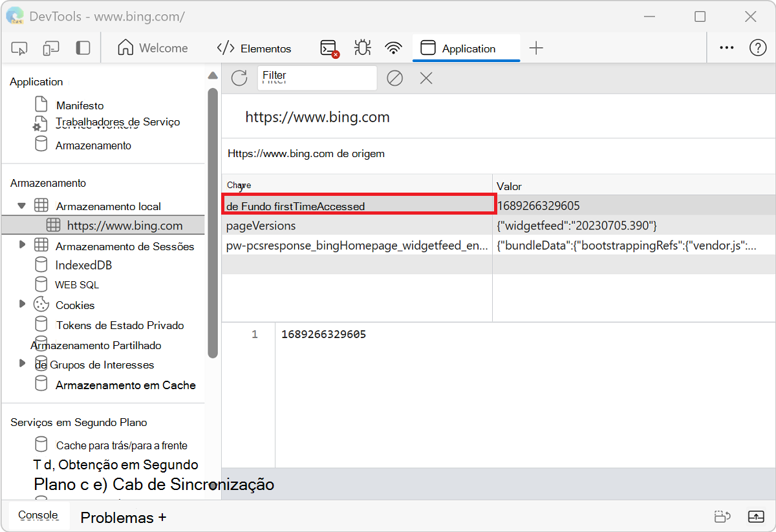The height and width of the screenshot is (532, 776).
Task: Expand the Cookies section
Action: 22,304
